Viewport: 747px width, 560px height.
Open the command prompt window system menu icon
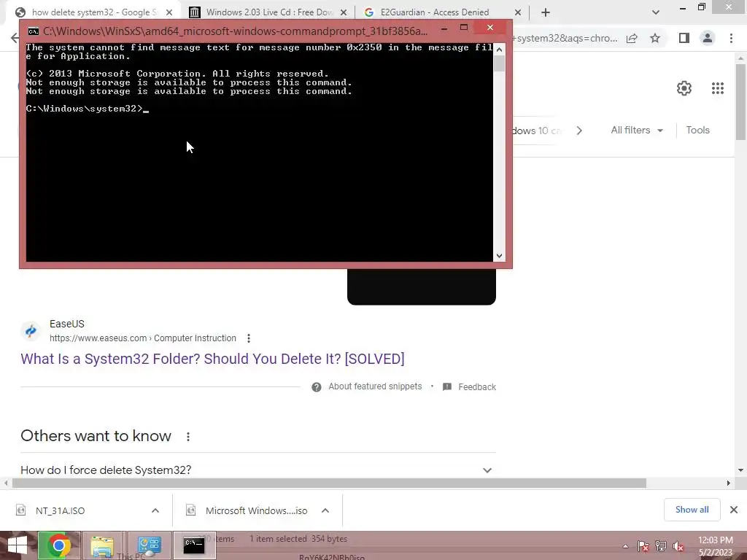click(34, 31)
